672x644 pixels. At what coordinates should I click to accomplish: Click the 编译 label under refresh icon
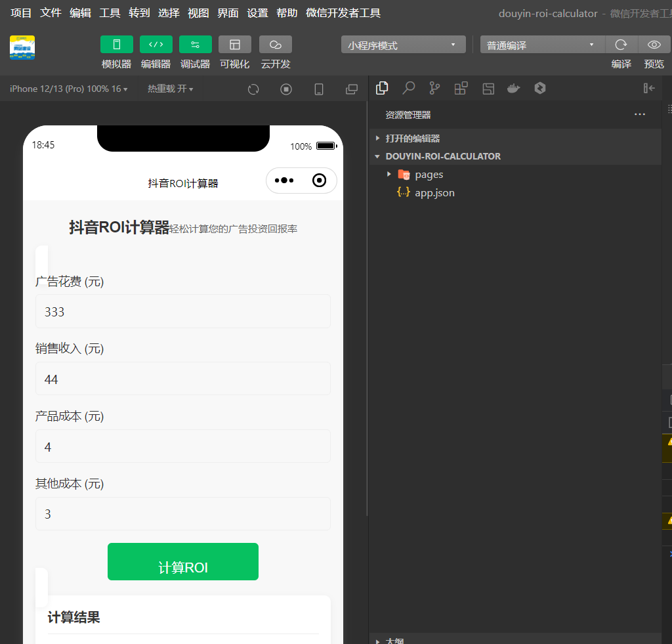(x=621, y=64)
